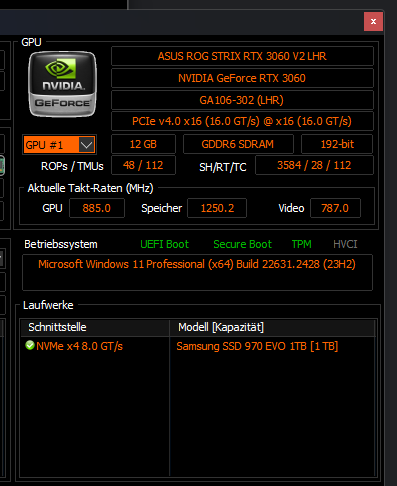This screenshot has height=486, width=397.
Task: Click the PCIe v4.0 x16 bus field
Action: 242,121
